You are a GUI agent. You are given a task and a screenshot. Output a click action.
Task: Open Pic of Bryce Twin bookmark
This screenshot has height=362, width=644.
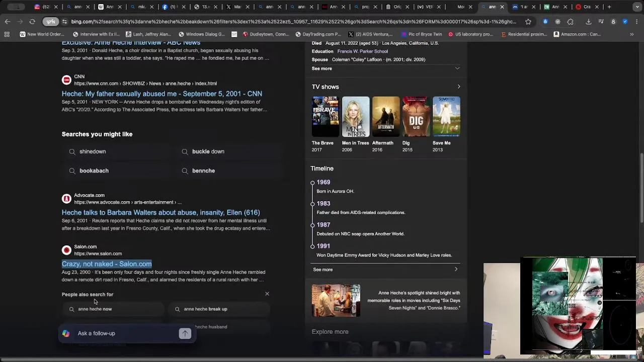coord(421,34)
